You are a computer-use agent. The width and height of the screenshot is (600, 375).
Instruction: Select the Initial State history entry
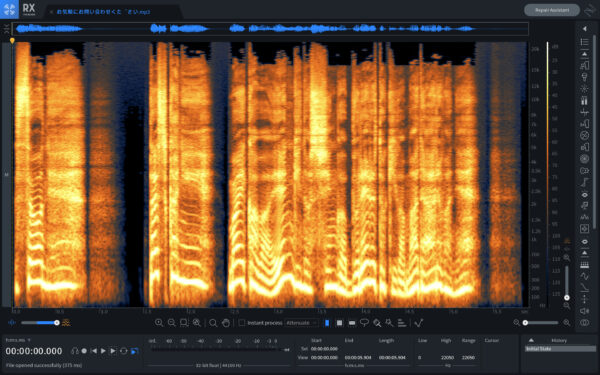point(560,349)
